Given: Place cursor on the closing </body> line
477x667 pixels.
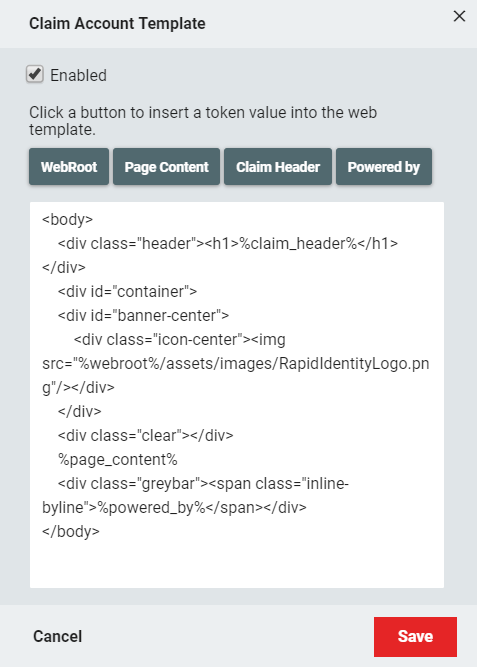Looking at the screenshot, I should point(71,532).
